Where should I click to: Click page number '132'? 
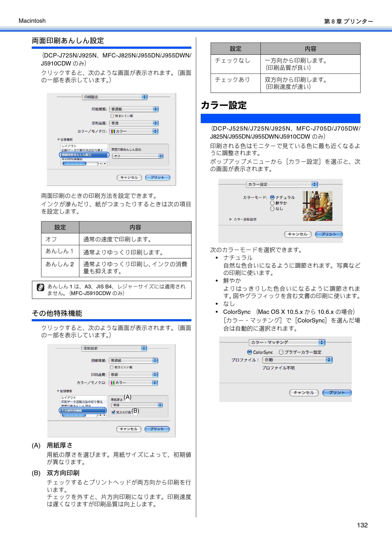(362, 525)
